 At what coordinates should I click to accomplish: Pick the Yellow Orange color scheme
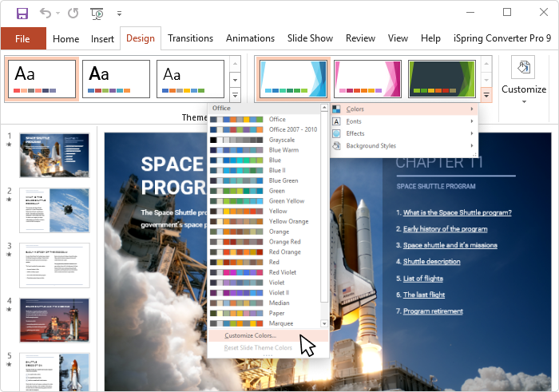(x=264, y=221)
